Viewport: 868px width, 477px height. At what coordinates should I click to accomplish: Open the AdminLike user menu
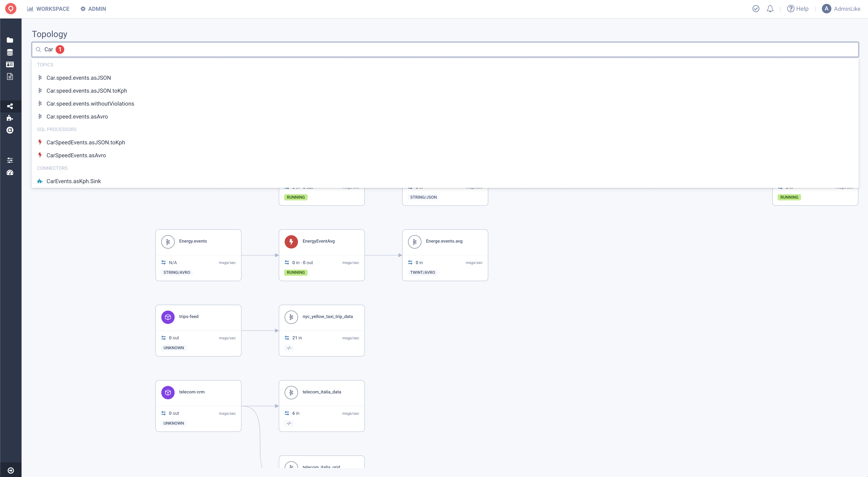tap(841, 9)
